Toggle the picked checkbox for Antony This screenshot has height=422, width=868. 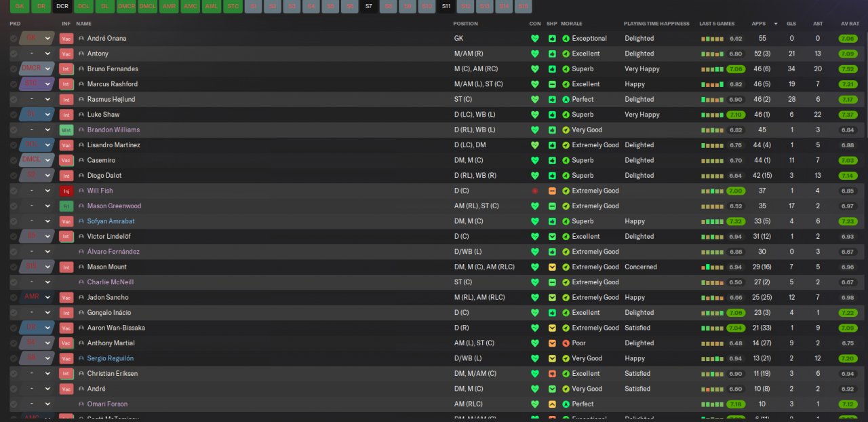coord(14,54)
